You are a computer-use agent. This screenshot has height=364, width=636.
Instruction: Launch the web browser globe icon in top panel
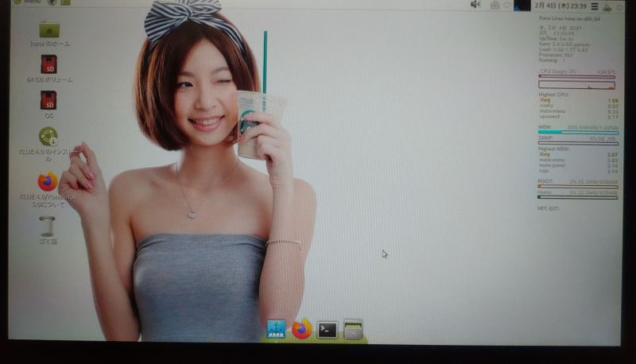pos(52,2)
